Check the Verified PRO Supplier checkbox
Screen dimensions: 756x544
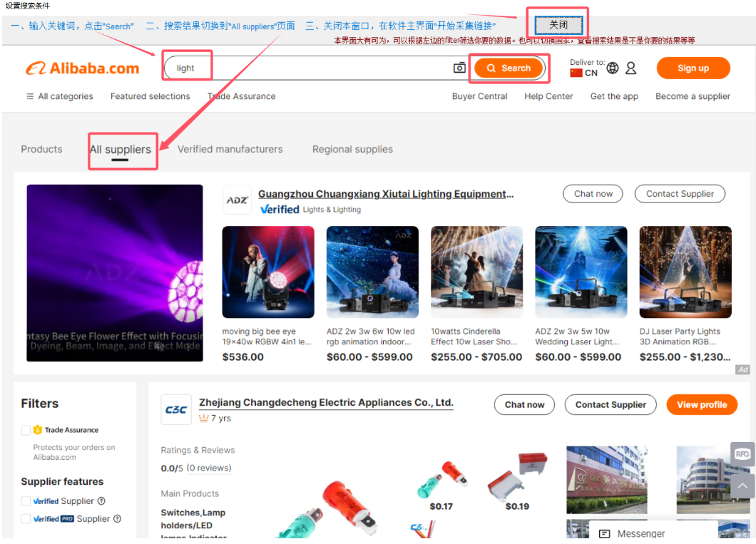(x=26, y=519)
